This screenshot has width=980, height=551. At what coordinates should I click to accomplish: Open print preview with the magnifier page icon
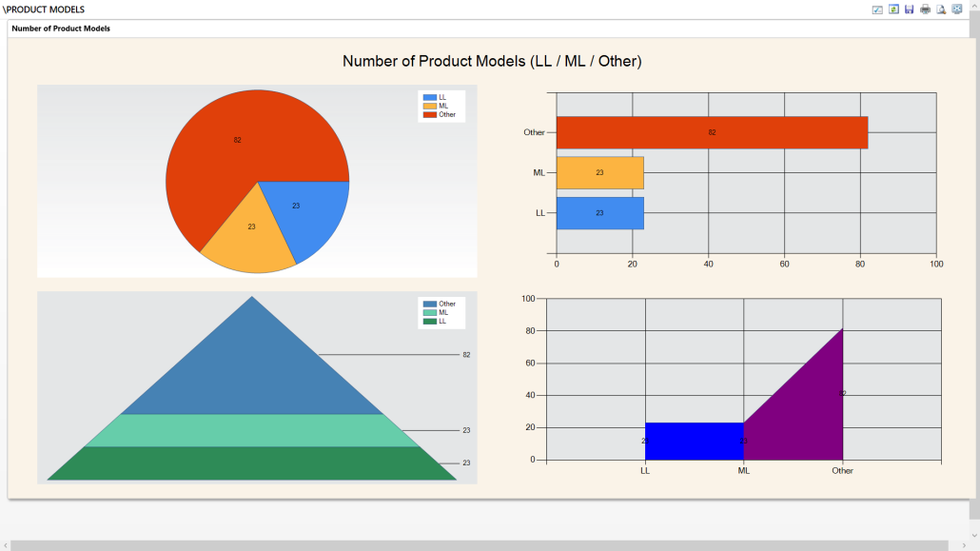(941, 10)
